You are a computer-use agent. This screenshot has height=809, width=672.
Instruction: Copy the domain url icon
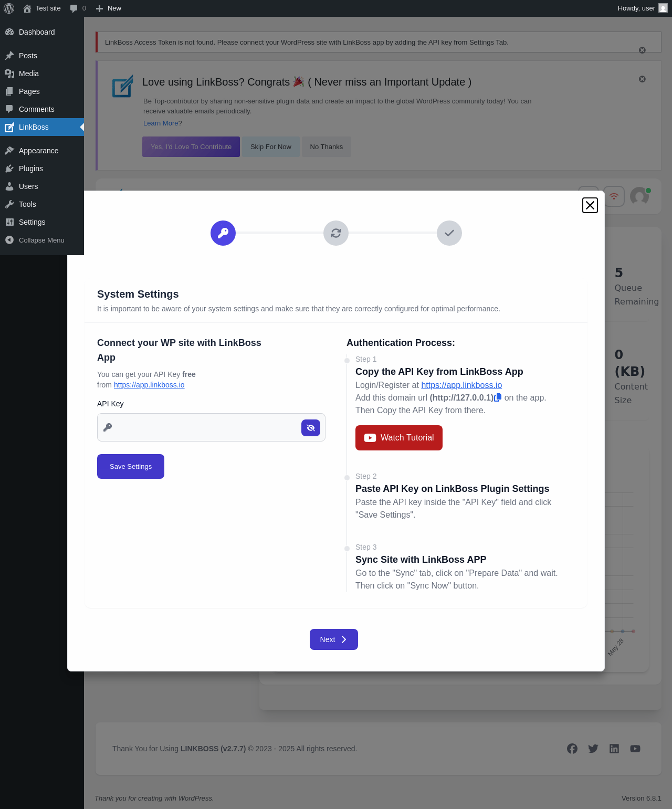click(x=498, y=397)
